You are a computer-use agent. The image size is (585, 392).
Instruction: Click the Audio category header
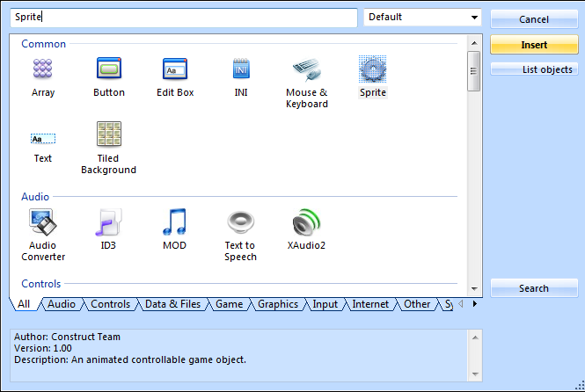pyautogui.click(x=35, y=196)
